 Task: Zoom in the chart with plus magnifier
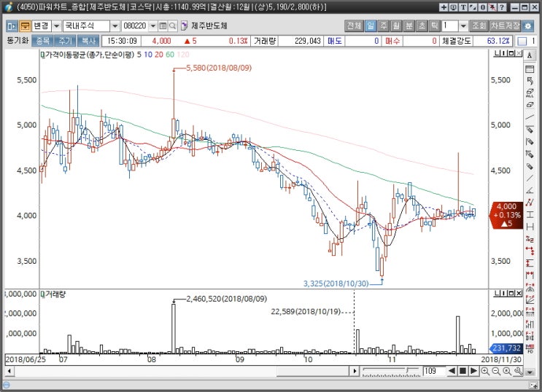point(485,372)
